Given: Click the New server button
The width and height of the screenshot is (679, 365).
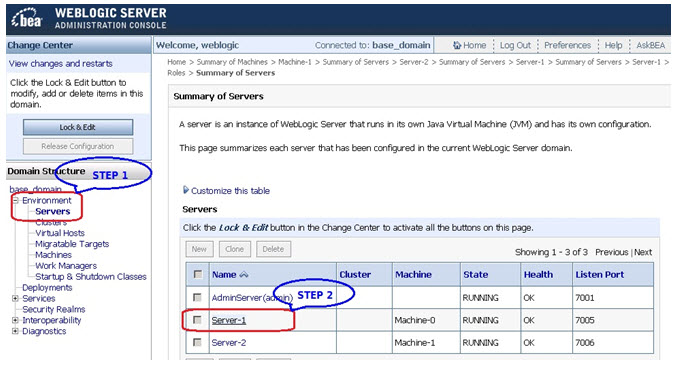Looking at the screenshot, I should (199, 249).
